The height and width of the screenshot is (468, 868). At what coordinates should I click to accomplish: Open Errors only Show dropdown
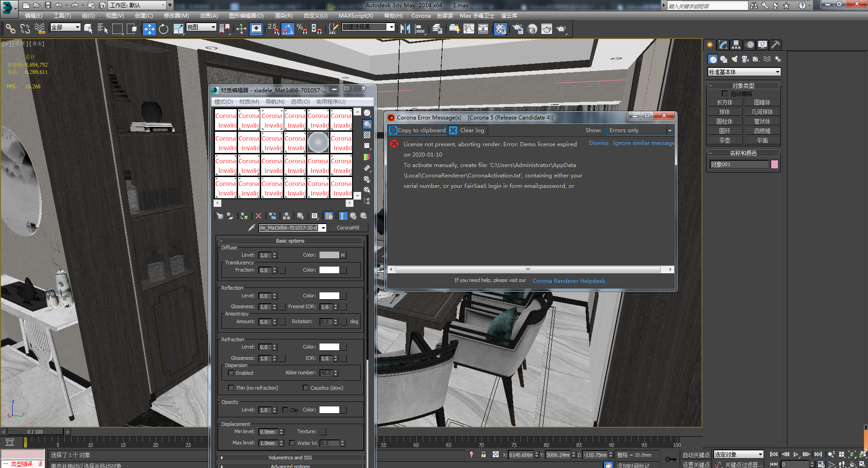(640, 130)
